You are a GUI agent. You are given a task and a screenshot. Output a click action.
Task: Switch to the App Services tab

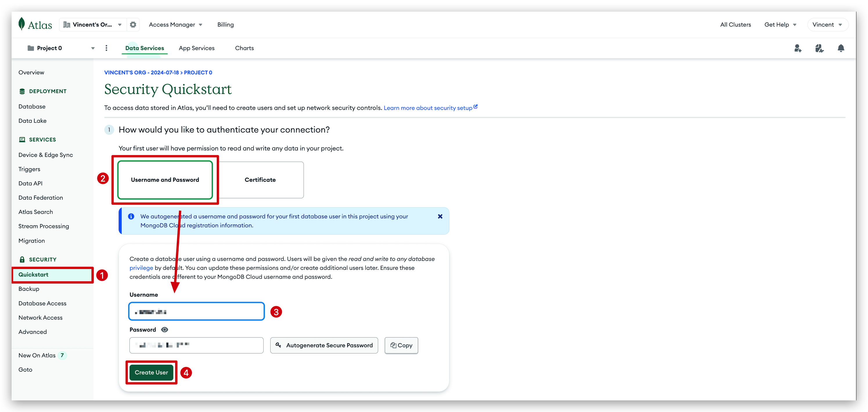click(x=197, y=48)
